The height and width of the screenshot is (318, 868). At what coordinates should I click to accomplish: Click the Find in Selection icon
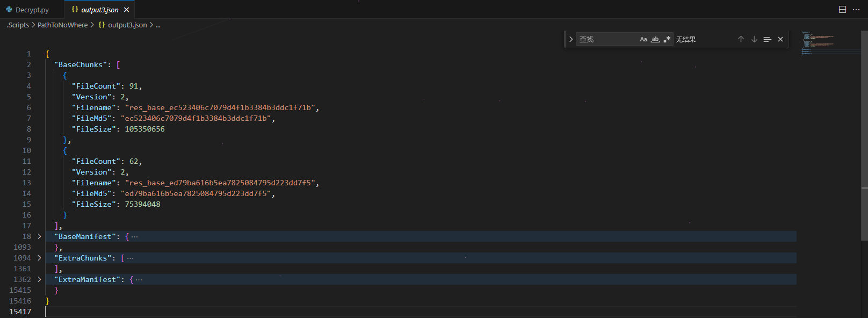(767, 39)
